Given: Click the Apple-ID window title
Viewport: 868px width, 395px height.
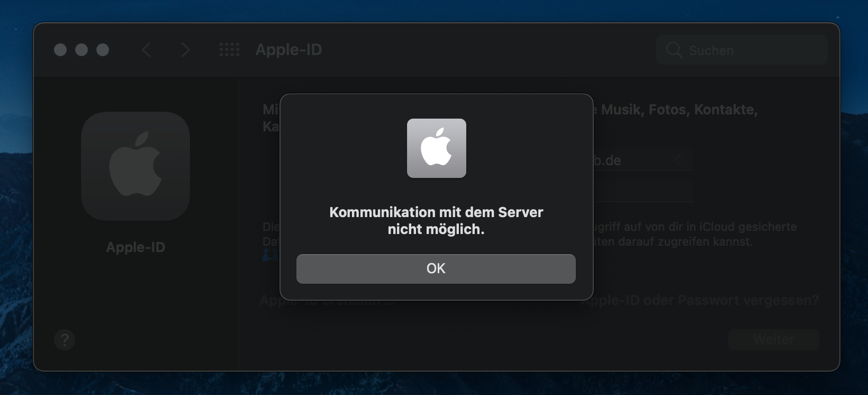Looking at the screenshot, I should [288, 50].
